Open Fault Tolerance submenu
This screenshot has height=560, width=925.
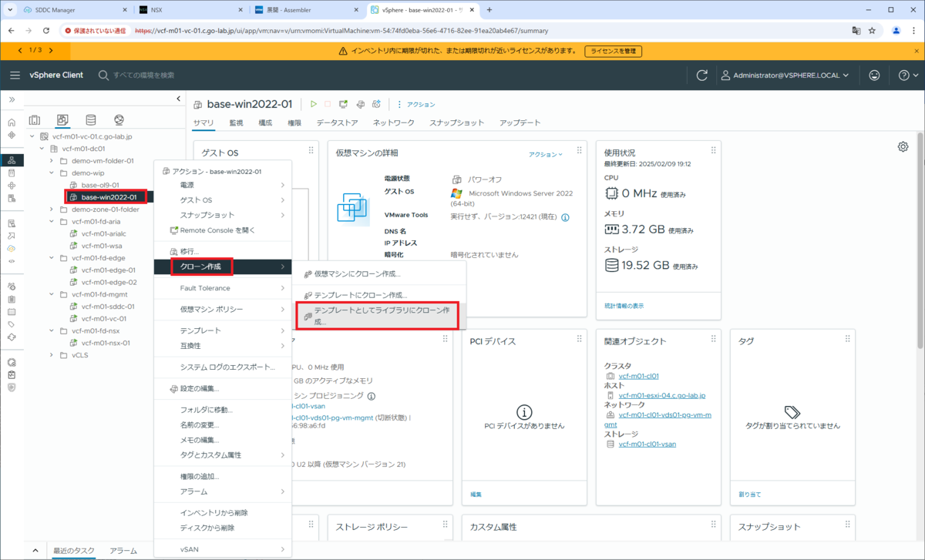[x=223, y=288]
